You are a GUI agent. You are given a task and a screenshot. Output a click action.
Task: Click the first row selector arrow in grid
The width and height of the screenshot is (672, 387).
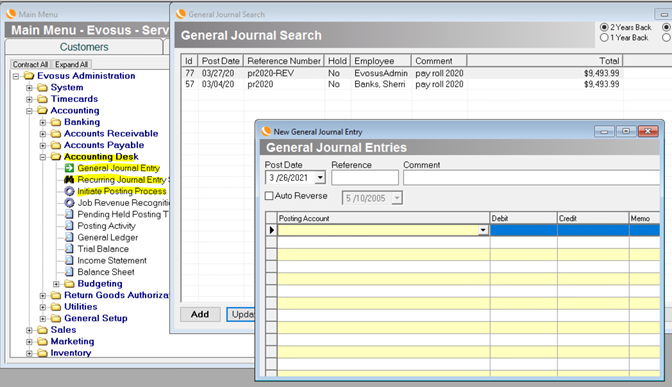pyautogui.click(x=271, y=230)
